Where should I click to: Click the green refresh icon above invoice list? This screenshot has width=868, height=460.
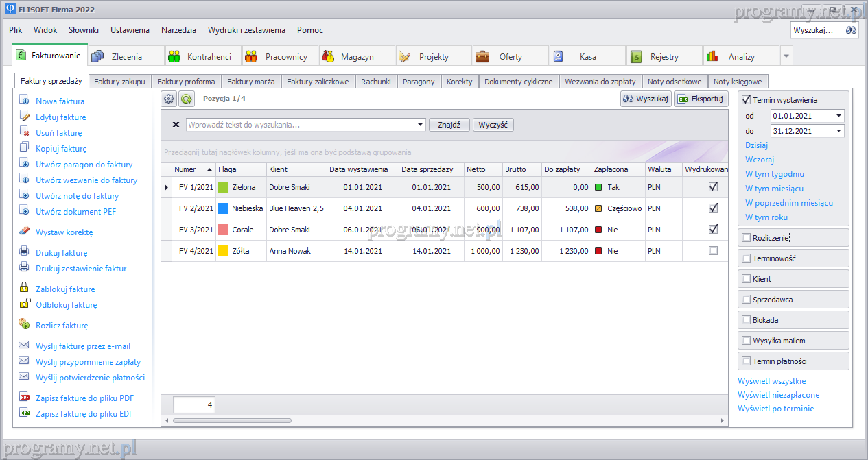(x=186, y=99)
